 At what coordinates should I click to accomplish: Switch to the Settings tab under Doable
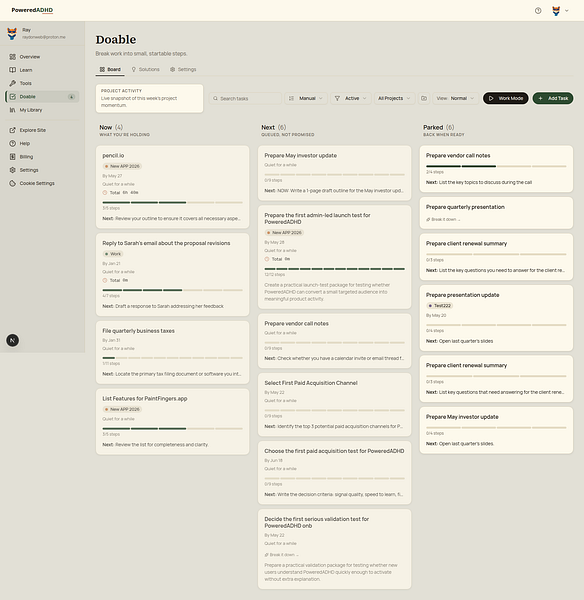[x=183, y=69]
